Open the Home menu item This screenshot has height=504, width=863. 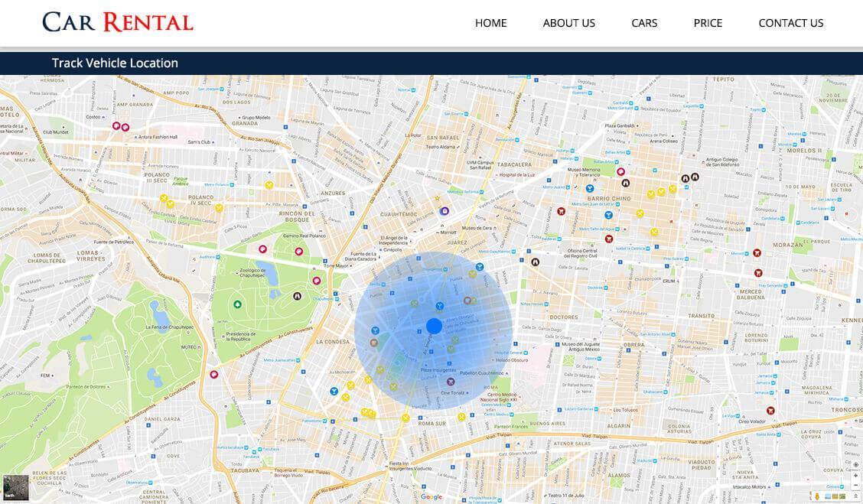click(x=490, y=23)
